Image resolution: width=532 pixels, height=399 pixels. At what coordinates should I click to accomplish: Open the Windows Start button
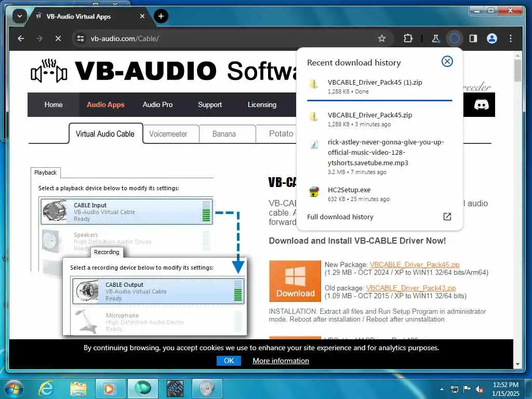[x=14, y=389]
